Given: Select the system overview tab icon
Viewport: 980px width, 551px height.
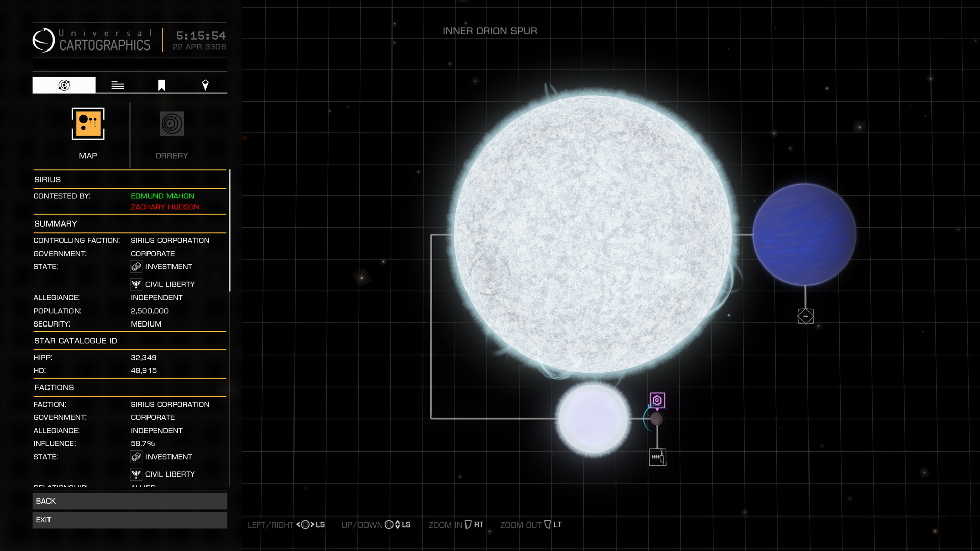Looking at the screenshot, I should [x=64, y=85].
